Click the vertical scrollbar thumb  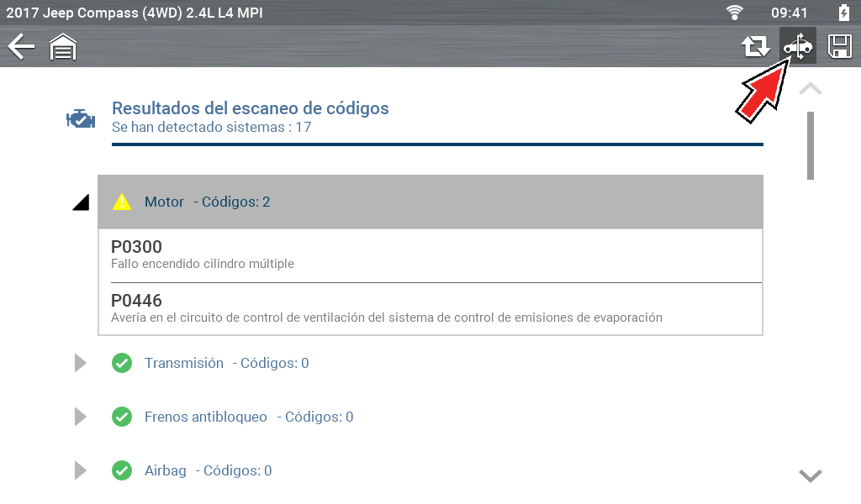(x=811, y=145)
